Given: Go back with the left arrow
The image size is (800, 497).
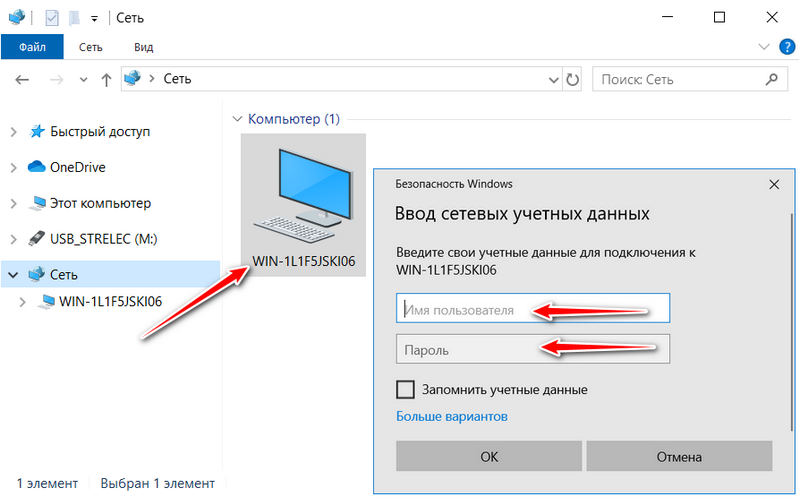Looking at the screenshot, I should [22, 80].
